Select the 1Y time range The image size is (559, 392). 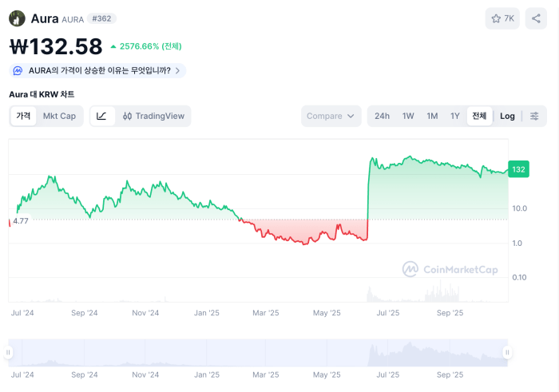click(x=455, y=116)
